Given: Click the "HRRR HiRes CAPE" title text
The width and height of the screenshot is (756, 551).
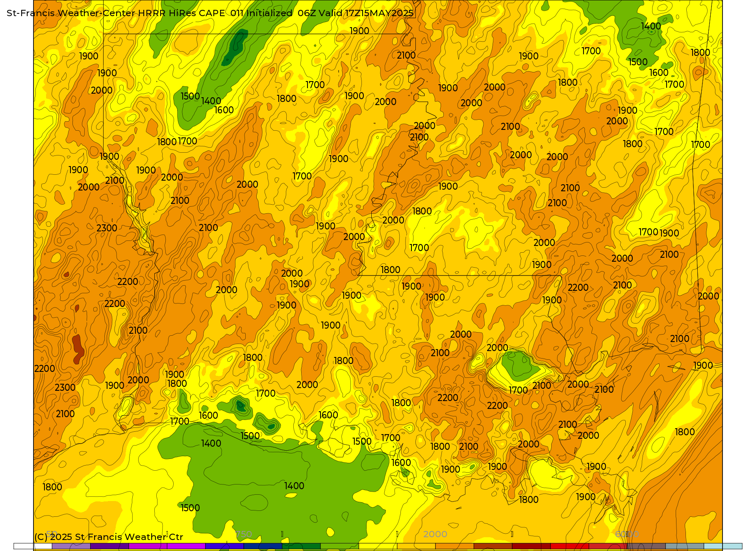Looking at the screenshot, I should click(181, 13).
